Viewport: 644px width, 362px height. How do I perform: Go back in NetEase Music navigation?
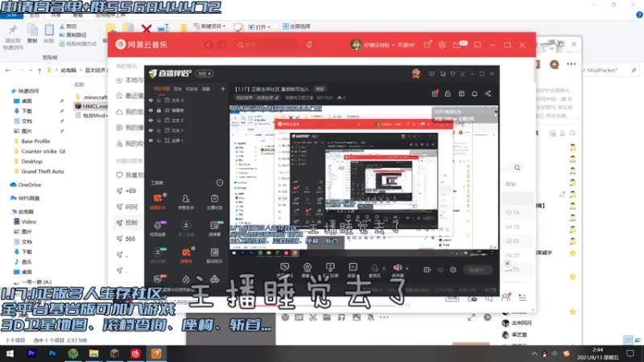[x=208, y=45]
